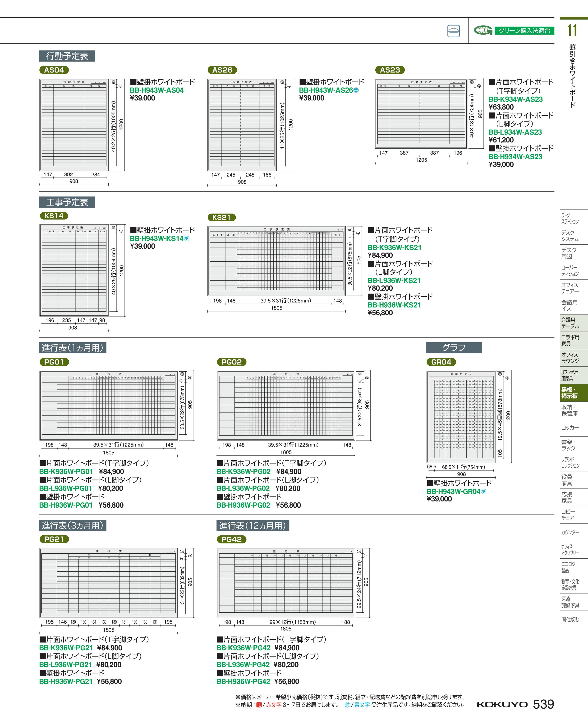The image size is (588, 725).
Task: Click product code BB-L934W-AS23
Action: [515, 132]
